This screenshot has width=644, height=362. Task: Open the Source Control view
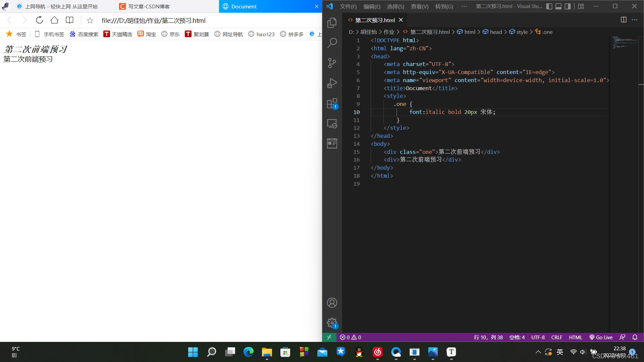(332, 63)
